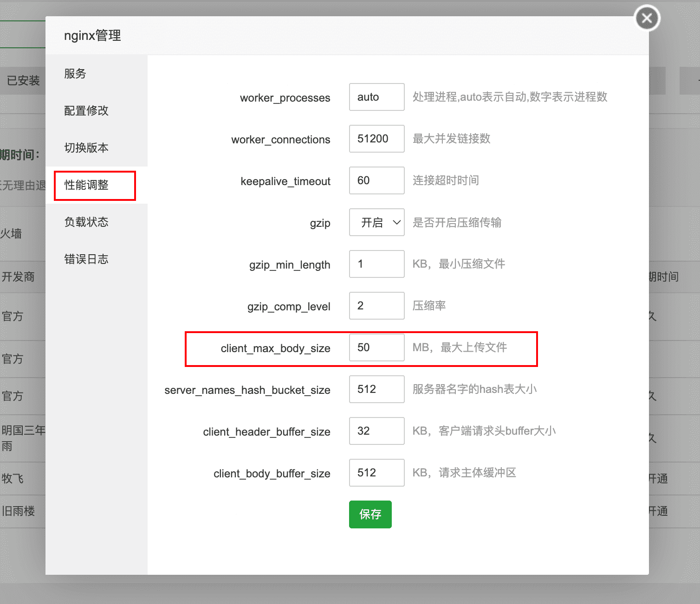700x604 pixels.
Task: Edit the worker_processes value auto
Action: (376, 97)
